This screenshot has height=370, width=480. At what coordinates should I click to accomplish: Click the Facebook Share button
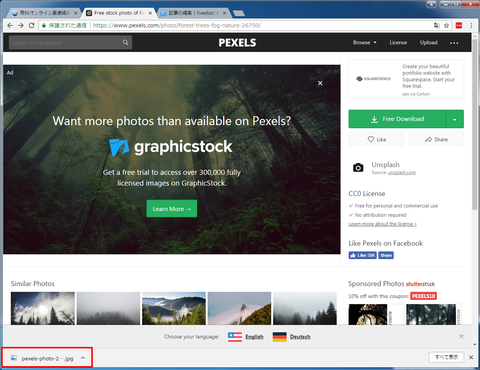(386, 255)
